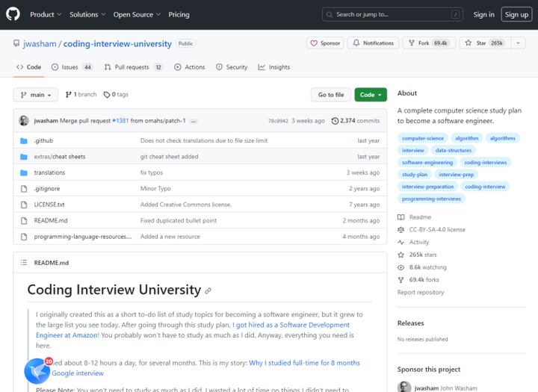538x392 pixels.
Task: Switch to the Security tab
Action: tap(232, 67)
